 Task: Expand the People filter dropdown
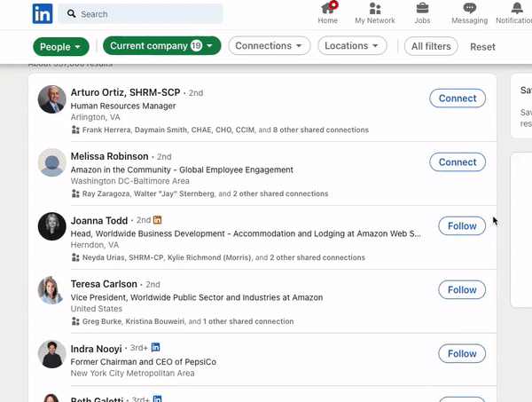(61, 46)
